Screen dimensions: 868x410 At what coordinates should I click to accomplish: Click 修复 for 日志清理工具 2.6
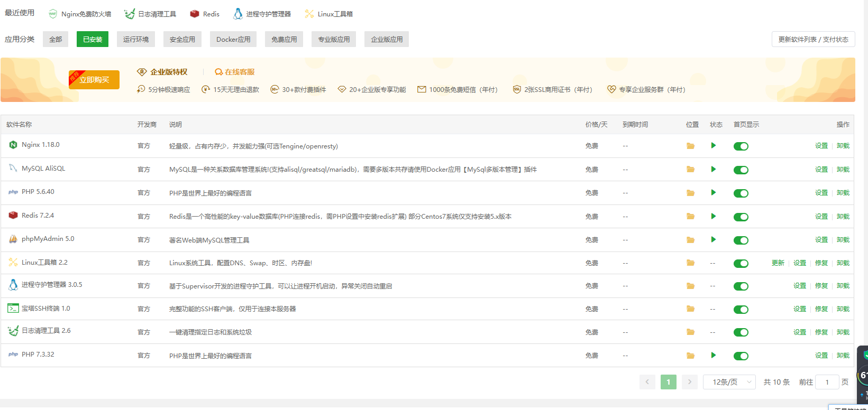click(x=821, y=332)
